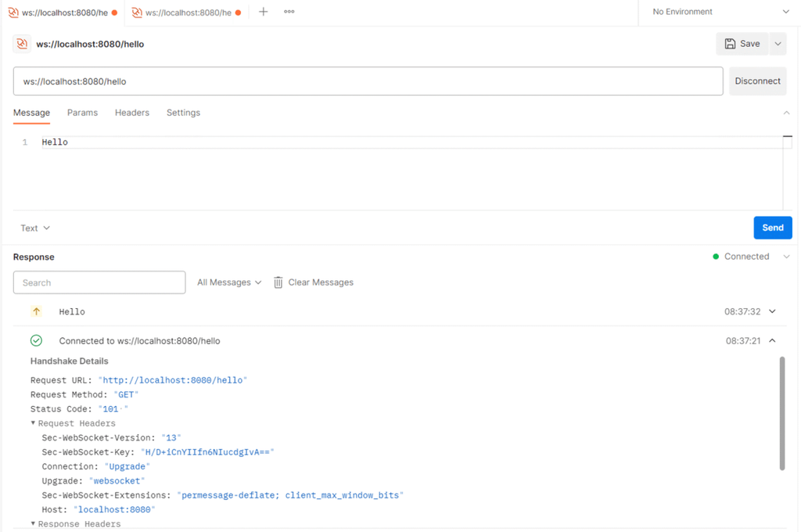Switch to the Headers tab
This screenshot has height=532, width=801.
(131, 113)
